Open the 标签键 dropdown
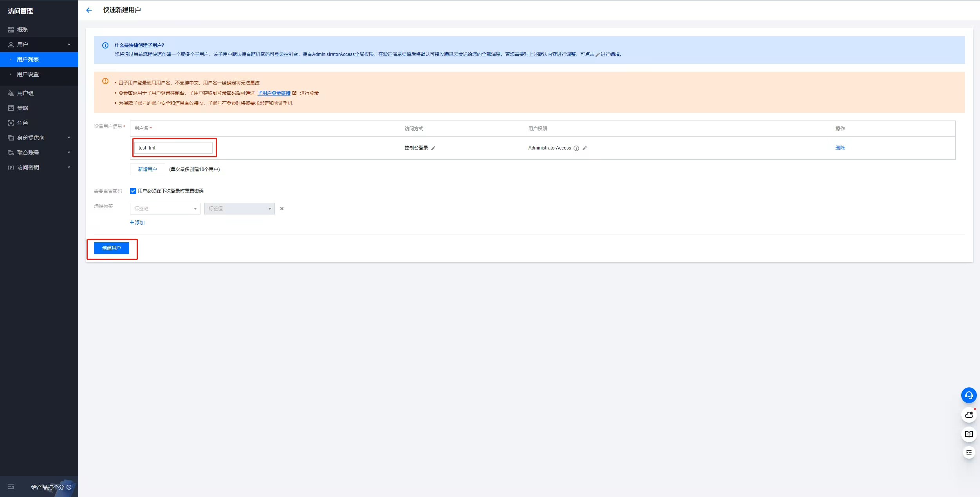 click(165, 209)
